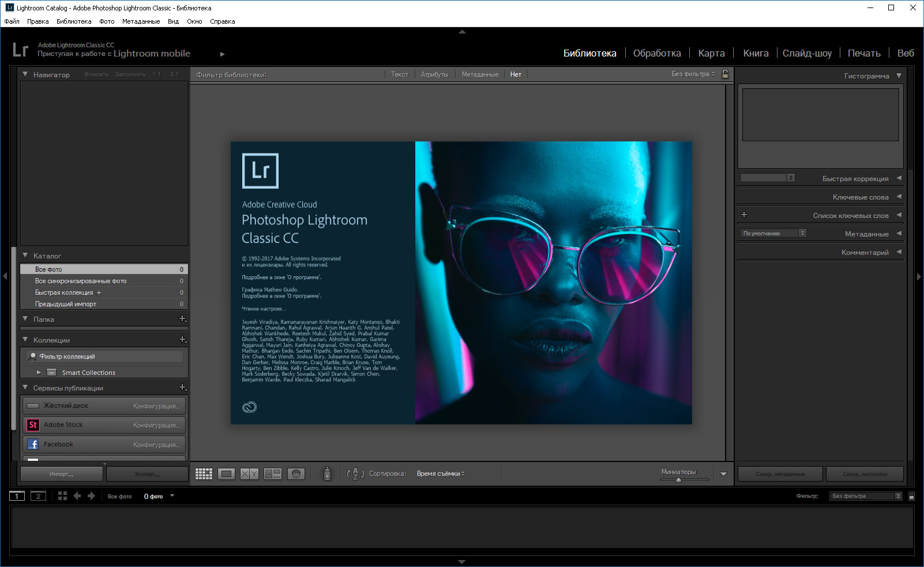Screen dimensions: 924x567
Task: Collapse the Каталог panel
Action: pyautogui.click(x=25, y=255)
